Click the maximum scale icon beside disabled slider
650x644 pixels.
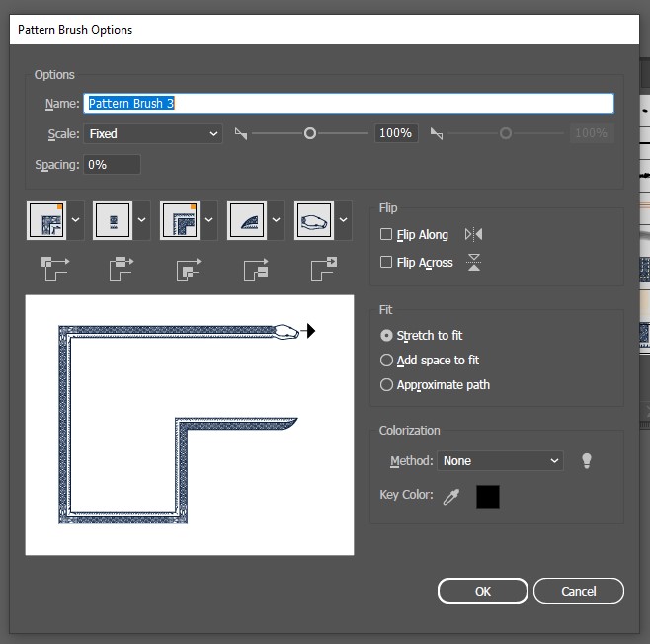(437, 133)
